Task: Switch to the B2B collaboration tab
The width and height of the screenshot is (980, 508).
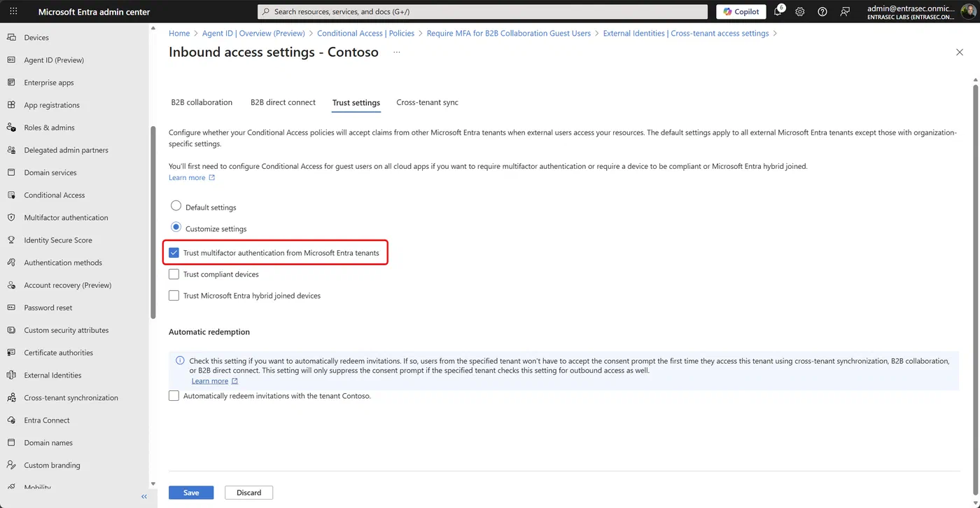Action: pos(202,102)
